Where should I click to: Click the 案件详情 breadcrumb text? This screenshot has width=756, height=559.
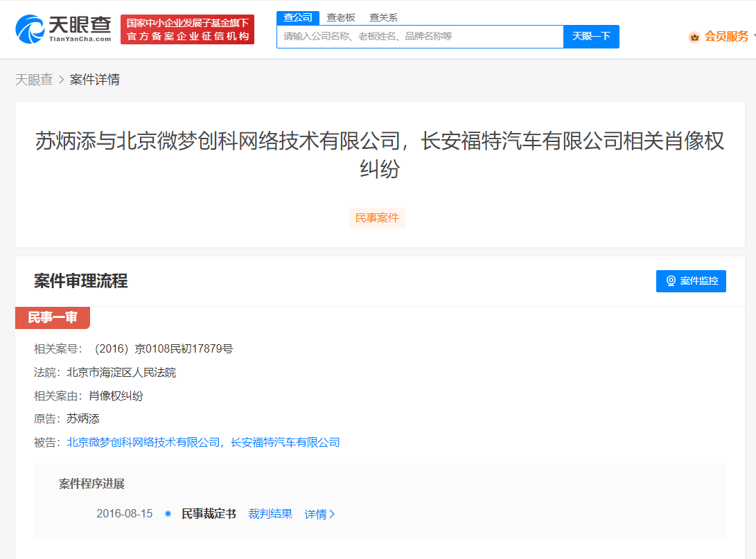(95, 80)
